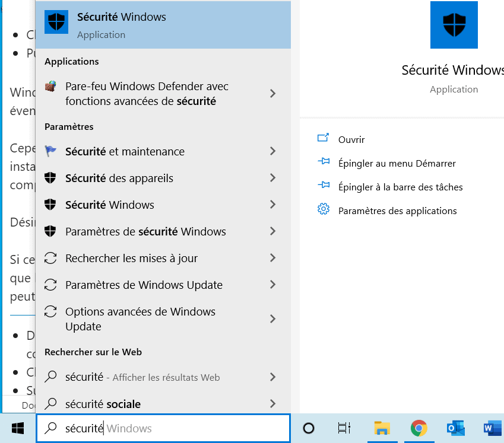The height and width of the screenshot is (443, 504).
Task: Expand the Sécurité et maintenance chevron
Action: coord(272,151)
